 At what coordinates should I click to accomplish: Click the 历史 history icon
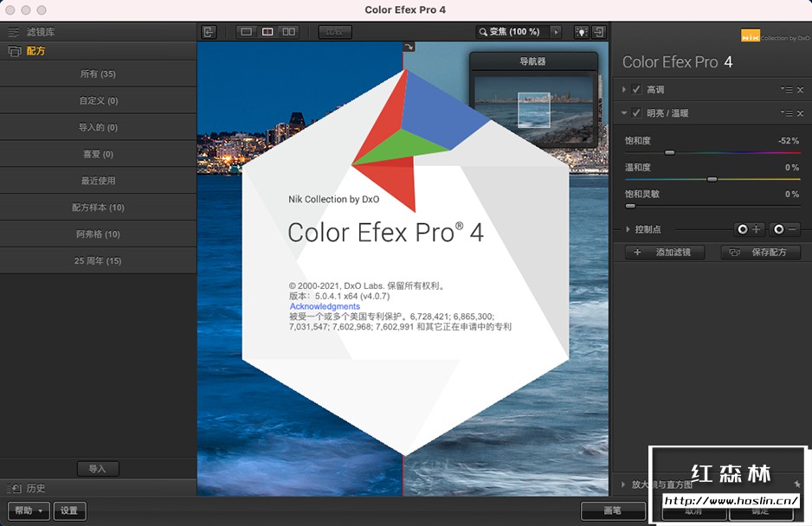[x=14, y=488]
